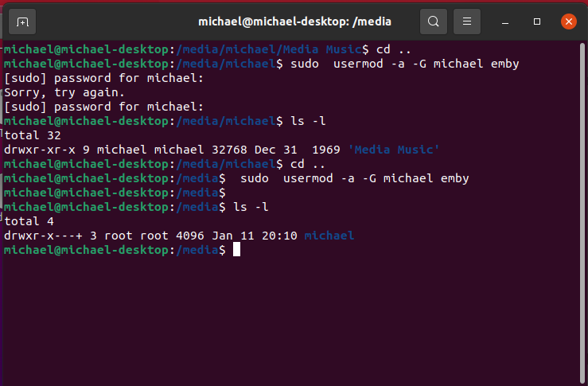Click the cursor block at last prompt
This screenshot has width=588, height=386.
(236, 249)
